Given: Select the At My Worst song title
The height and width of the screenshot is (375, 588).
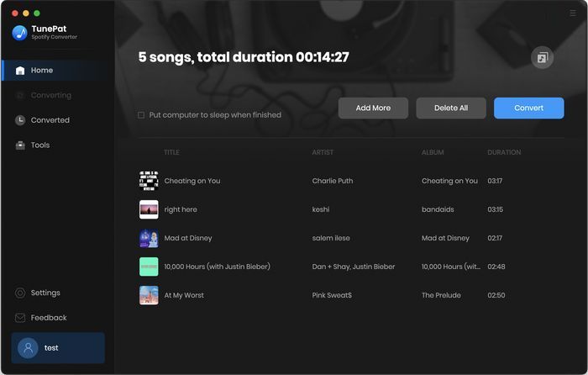Looking at the screenshot, I should (184, 295).
